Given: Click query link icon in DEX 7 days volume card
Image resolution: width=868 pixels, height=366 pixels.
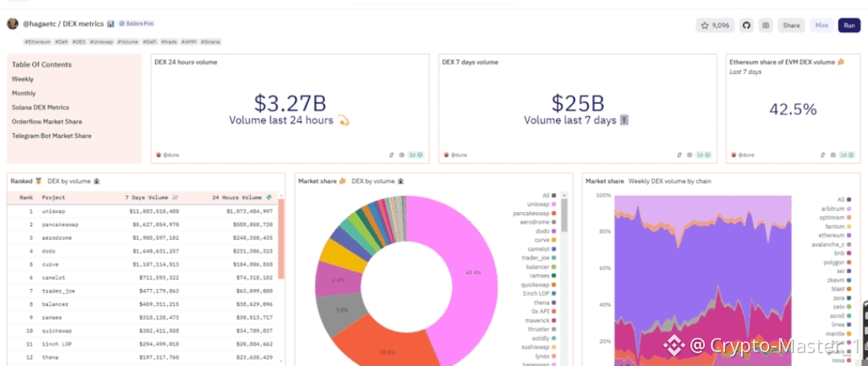Looking at the screenshot, I should point(679,155).
